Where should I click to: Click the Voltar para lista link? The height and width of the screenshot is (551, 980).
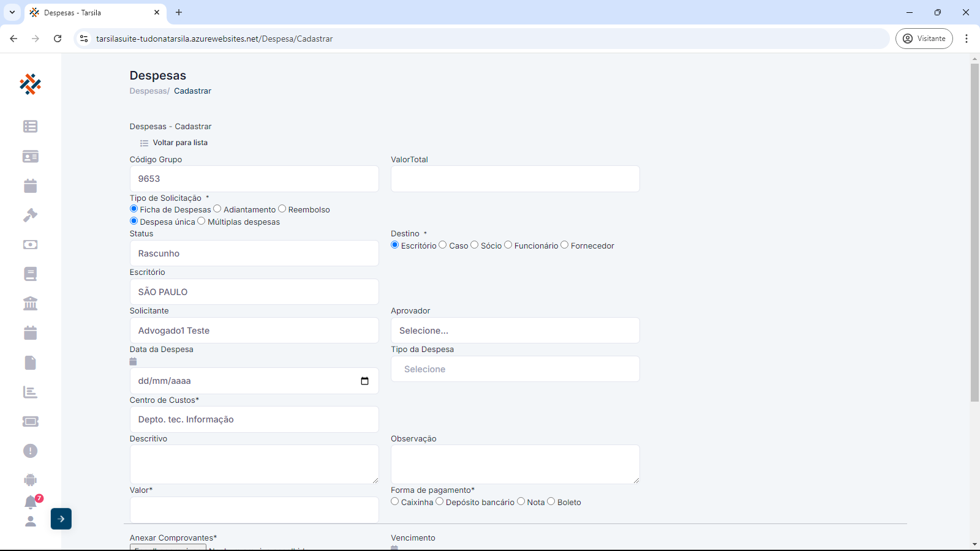click(x=179, y=143)
